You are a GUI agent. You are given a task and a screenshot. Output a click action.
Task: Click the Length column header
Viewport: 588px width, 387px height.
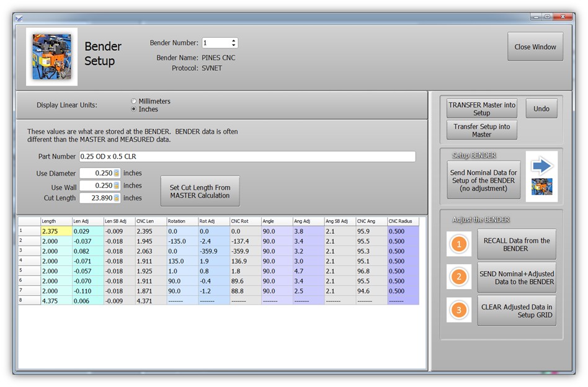[55, 221]
